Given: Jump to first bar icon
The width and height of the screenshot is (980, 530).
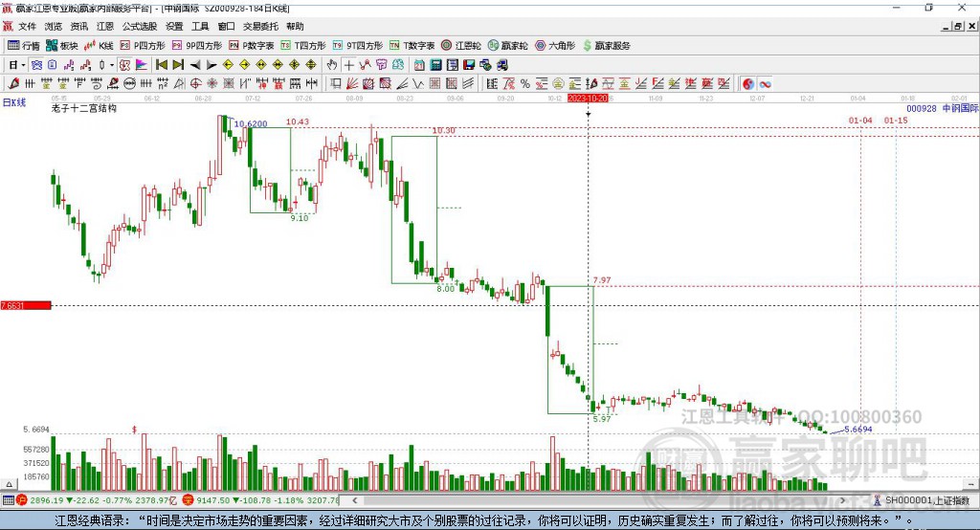Looking at the screenshot, I should click(161, 65).
